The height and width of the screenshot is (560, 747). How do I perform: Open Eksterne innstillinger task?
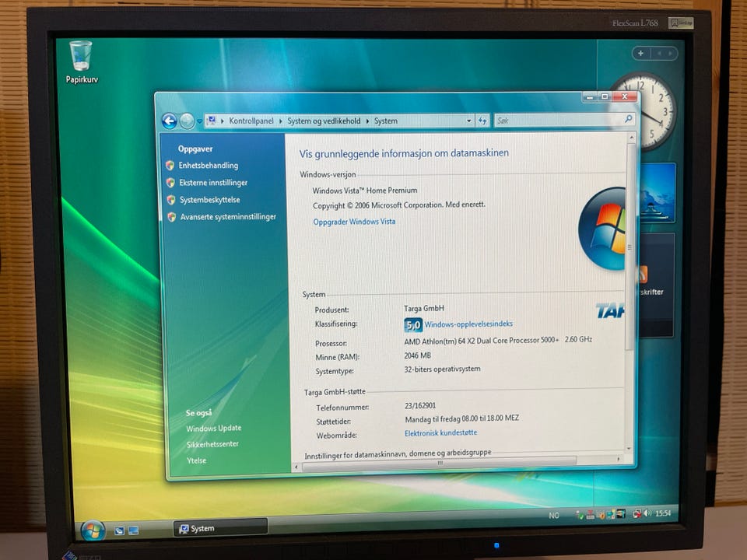coord(213,182)
